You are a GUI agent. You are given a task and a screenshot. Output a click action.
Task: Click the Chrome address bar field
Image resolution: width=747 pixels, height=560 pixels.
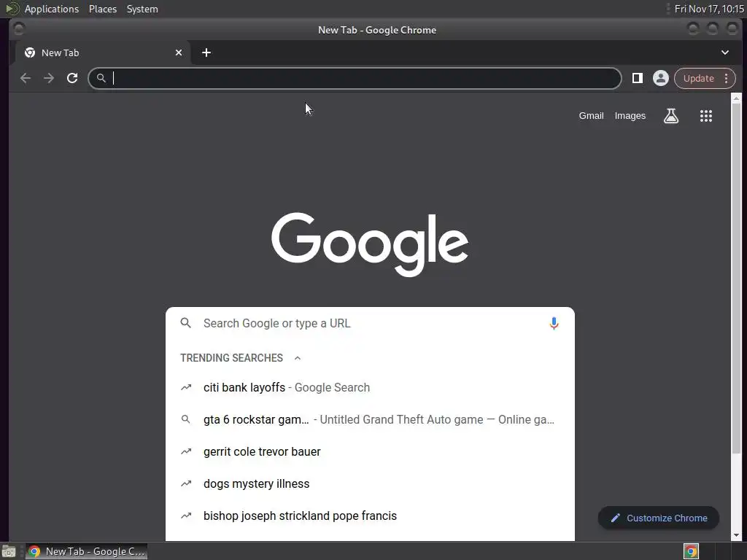[x=355, y=78]
